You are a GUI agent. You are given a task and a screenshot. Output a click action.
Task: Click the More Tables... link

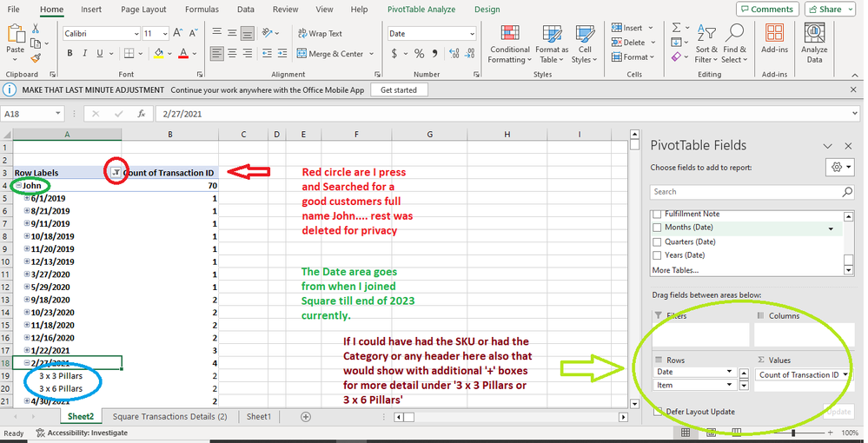tap(677, 270)
